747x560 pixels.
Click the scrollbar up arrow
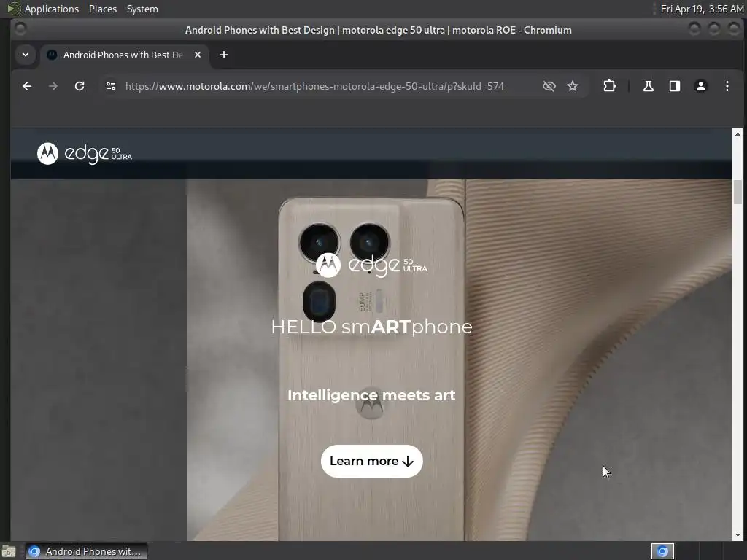point(738,134)
